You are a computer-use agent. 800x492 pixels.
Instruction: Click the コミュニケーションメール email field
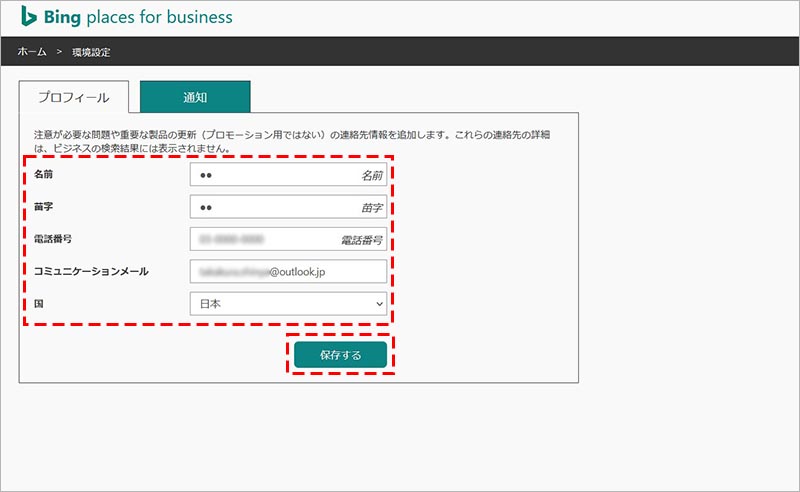[x=288, y=271]
